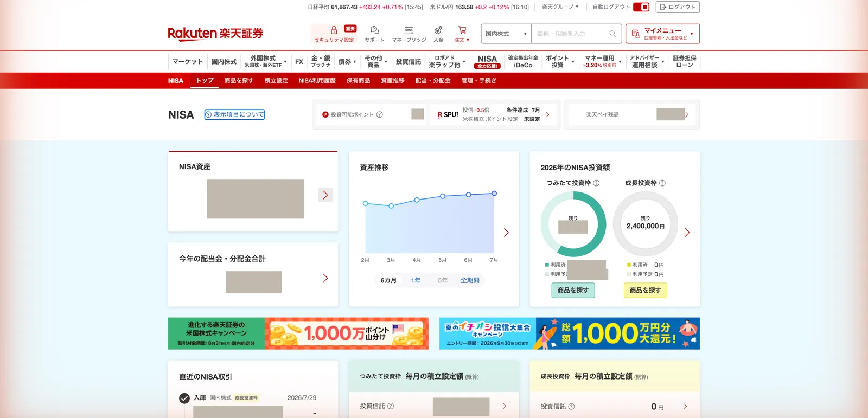The height and width of the screenshot is (418, 868).
Task: Expand the 外国株式 menu
Action: point(265,61)
